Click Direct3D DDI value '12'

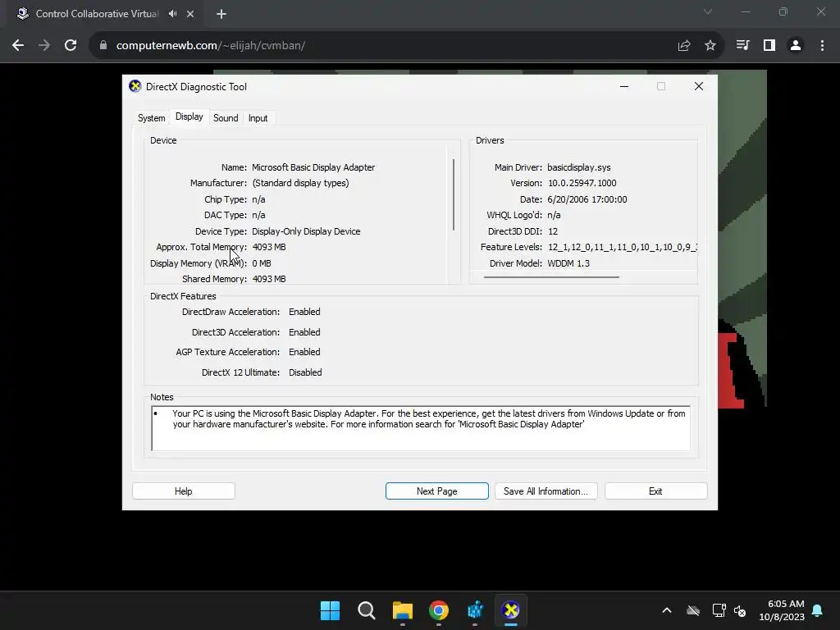[553, 231]
